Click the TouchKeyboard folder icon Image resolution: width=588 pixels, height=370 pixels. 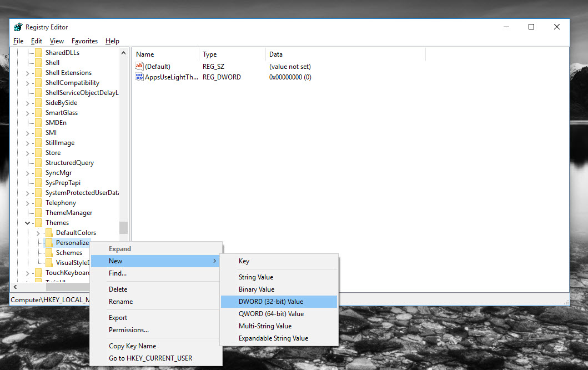(x=39, y=273)
